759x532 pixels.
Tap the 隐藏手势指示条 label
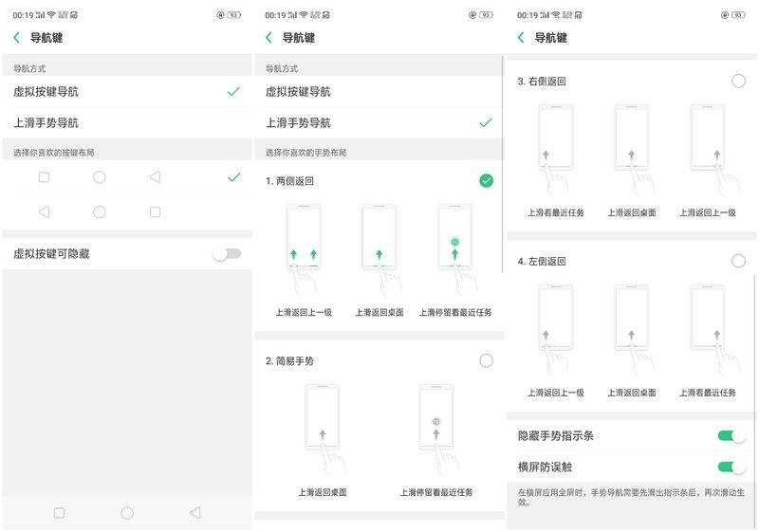[x=556, y=436]
